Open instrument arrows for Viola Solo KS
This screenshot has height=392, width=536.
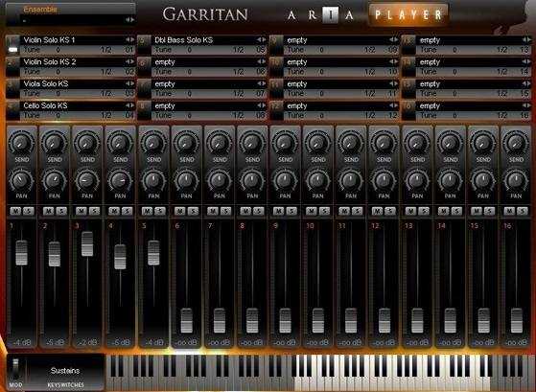click(129, 83)
